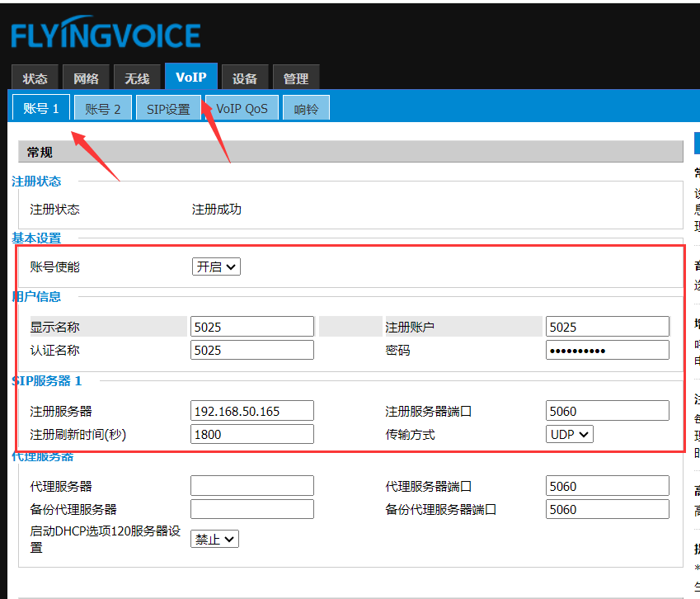Go to the 管理 tab
The width and height of the screenshot is (700, 599).
(x=296, y=79)
